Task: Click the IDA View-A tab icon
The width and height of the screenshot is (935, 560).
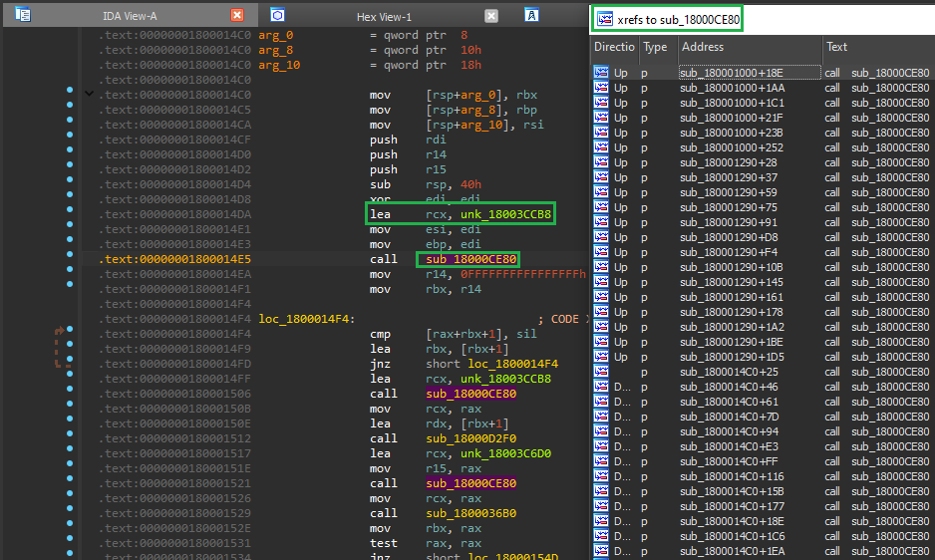Action: tap(24, 15)
